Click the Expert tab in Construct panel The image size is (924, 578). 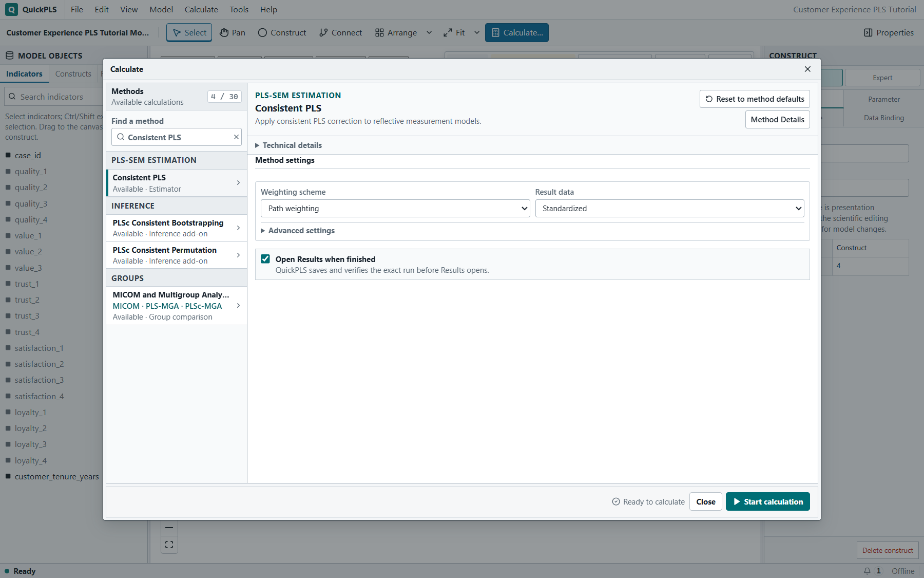(882, 78)
